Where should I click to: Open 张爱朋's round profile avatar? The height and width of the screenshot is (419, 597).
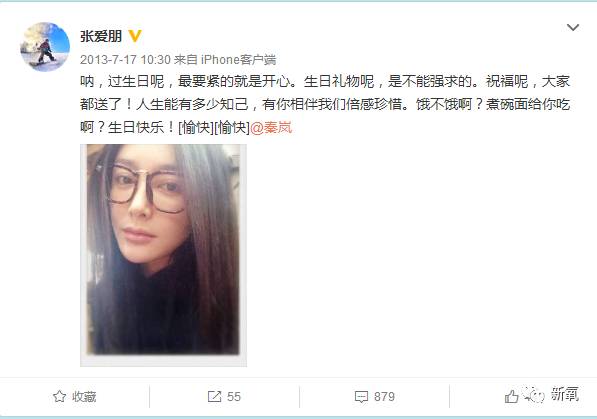coord(45,46)
